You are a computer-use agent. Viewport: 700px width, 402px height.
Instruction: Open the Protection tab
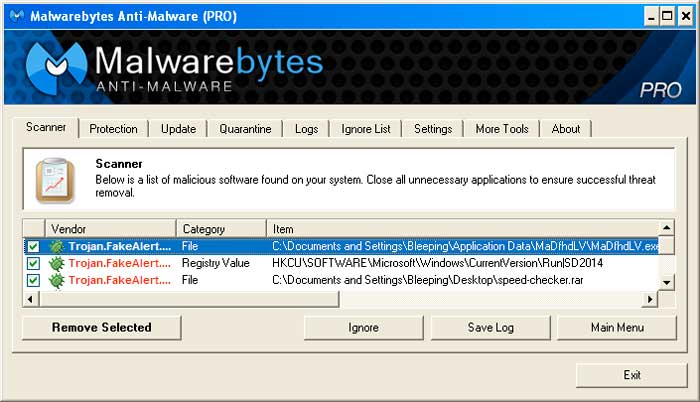[113, 129]
